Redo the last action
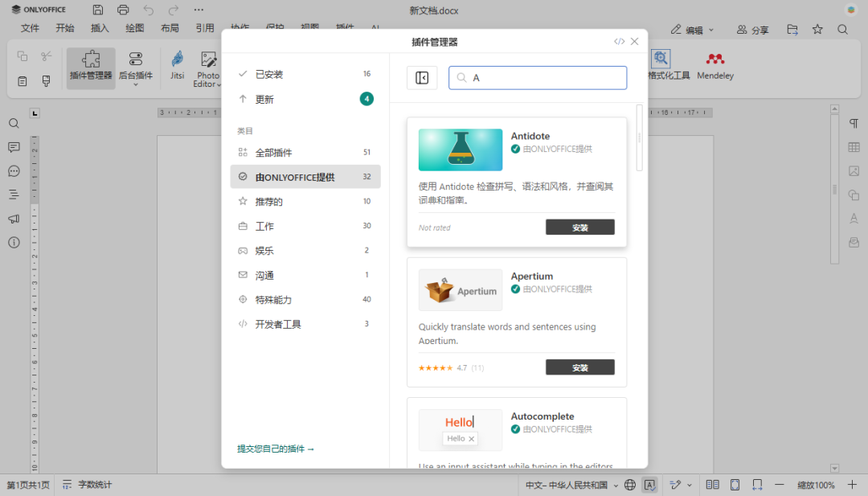Viewport: 868px width, 496px height. pos(174,10)
